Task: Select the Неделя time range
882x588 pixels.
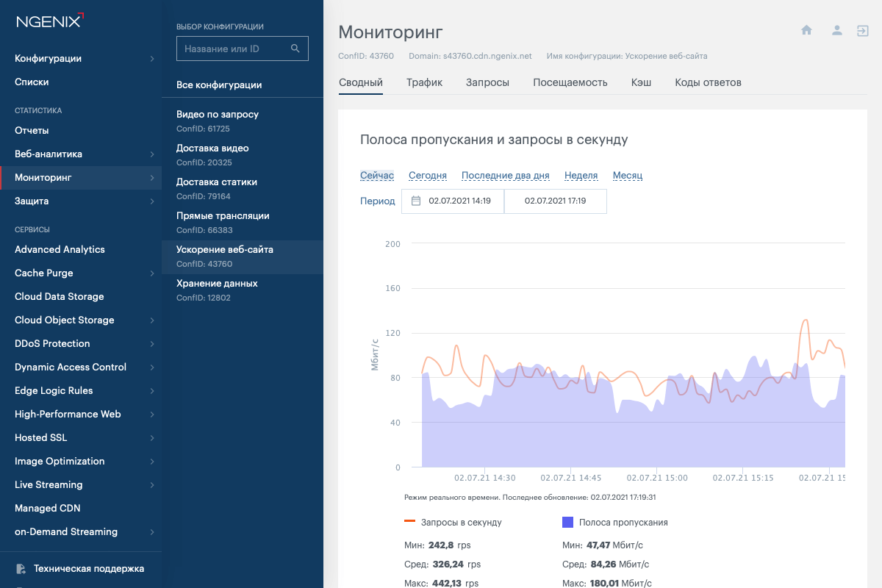Action: [581, 176]
